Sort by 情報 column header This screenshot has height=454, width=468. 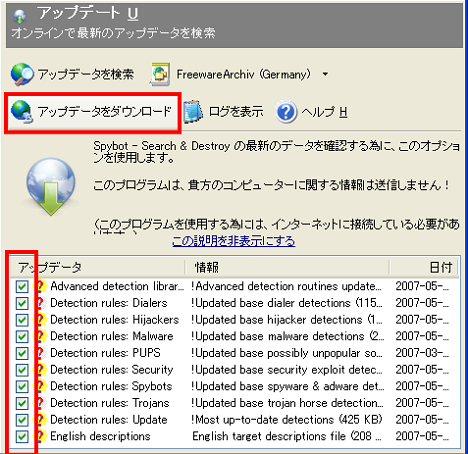[x=288, y=267]
